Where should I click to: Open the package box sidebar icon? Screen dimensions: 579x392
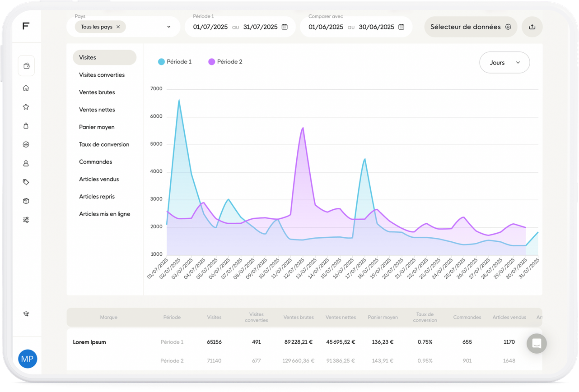tap(26, 201)
